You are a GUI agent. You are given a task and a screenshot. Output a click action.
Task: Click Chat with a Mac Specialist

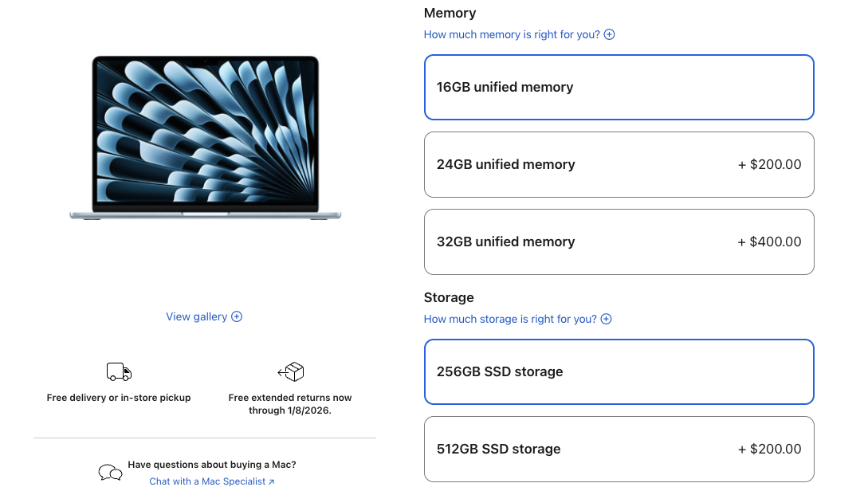tap(207, 481)
